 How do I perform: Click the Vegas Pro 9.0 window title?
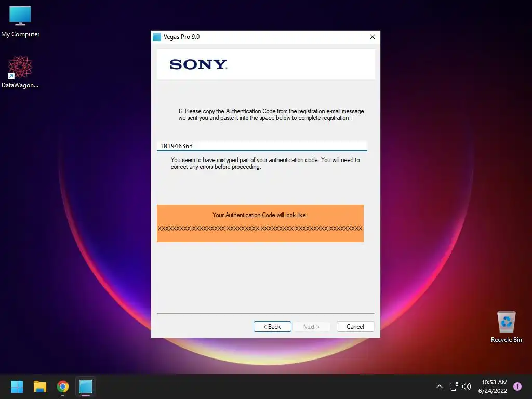(x=181, y=37)
